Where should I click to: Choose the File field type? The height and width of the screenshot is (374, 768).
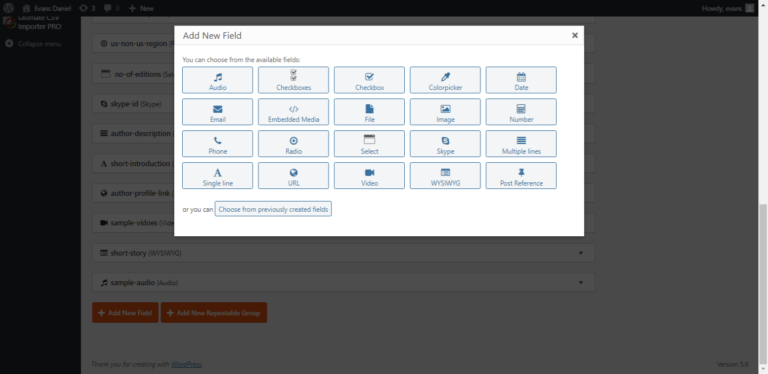pos(369,112)
